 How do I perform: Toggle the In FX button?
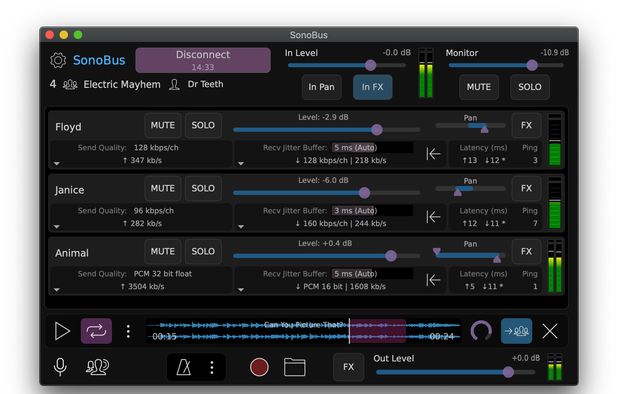372,87
